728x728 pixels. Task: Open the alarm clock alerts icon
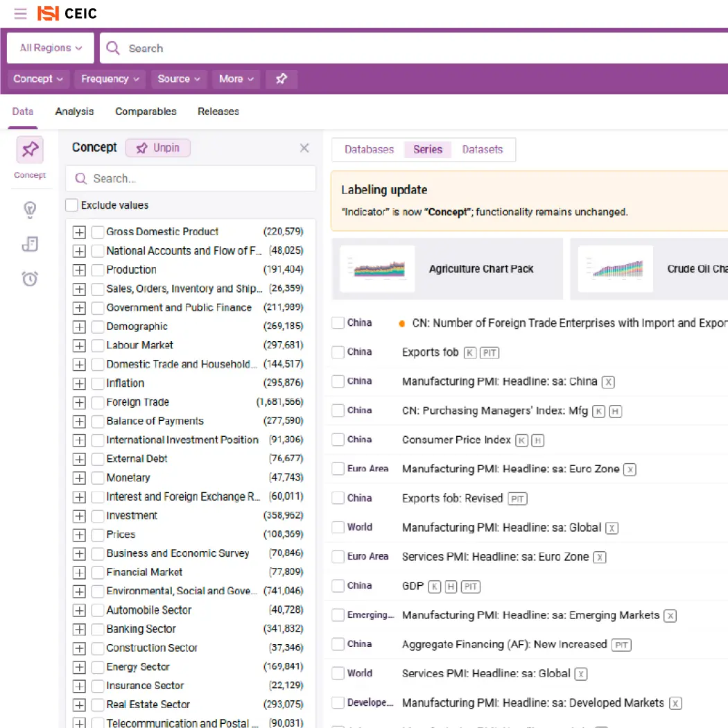[30, 279]
